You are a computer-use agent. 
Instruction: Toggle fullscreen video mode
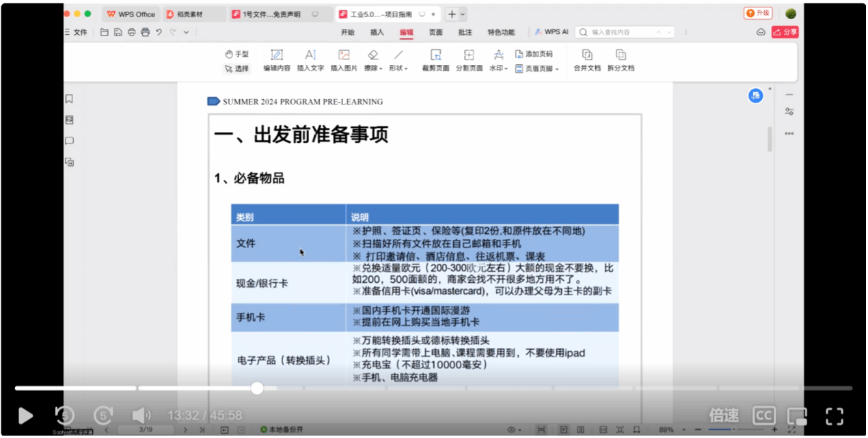click(834, 415)
